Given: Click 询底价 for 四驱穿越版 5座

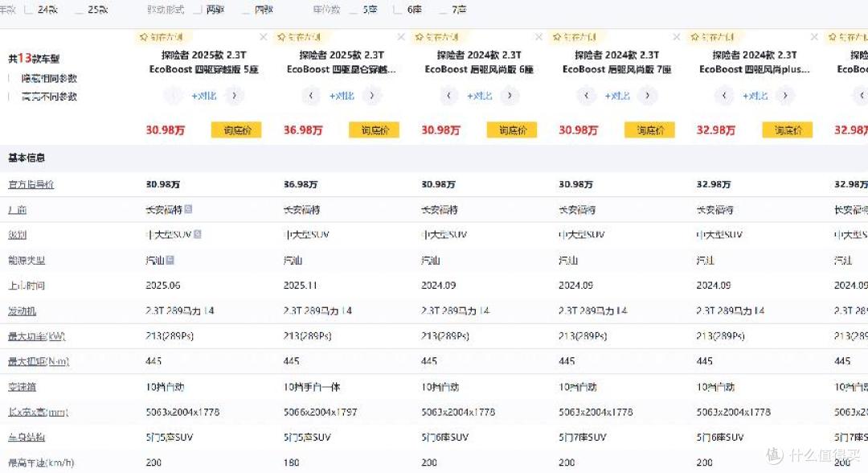Looking at the screenshot, I should [236, 130].
